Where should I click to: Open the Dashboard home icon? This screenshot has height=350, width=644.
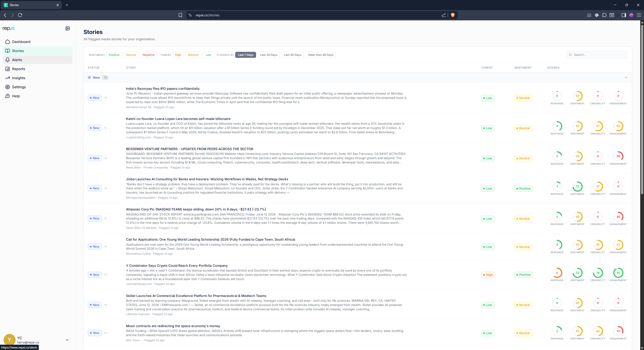tap(8, 42)
